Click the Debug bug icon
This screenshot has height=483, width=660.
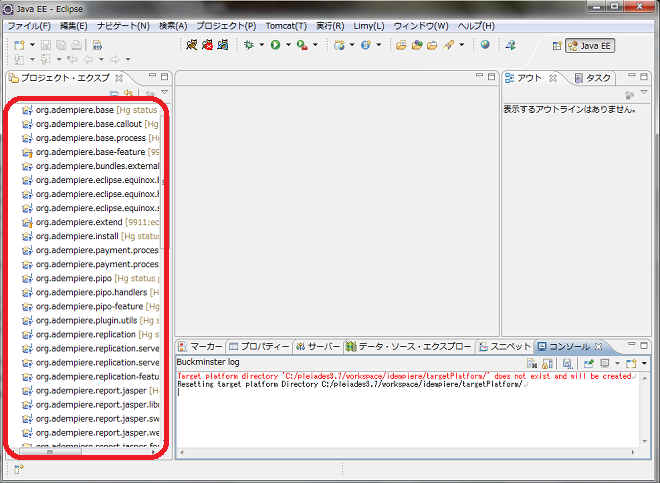pos(249,45)
